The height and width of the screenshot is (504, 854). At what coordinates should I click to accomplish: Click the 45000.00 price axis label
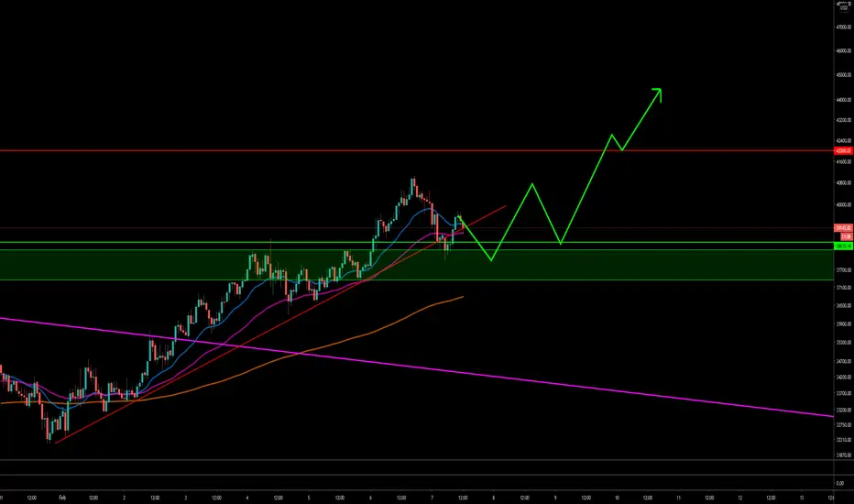pos(843,74)
